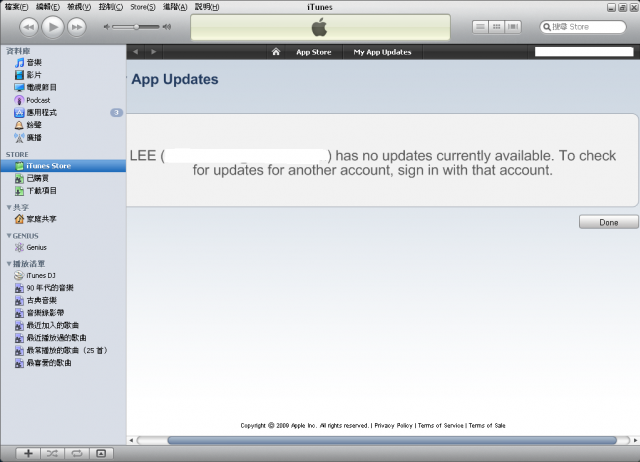640x462 pixels.
Task: Collapse the 播放清單 playlists section triangle
Action: click(9, 264)
